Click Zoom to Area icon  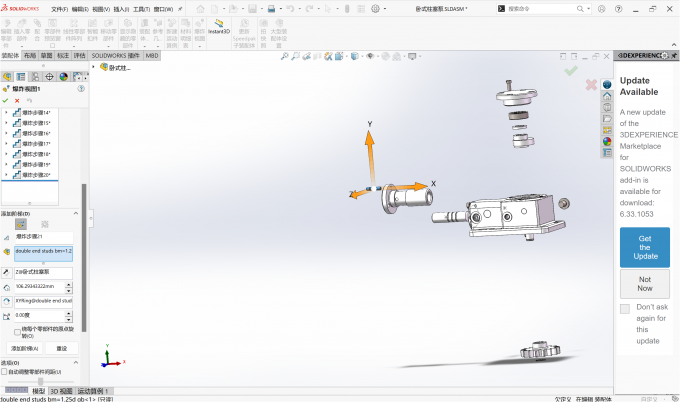pyautogui.click(x=295, y=56)
